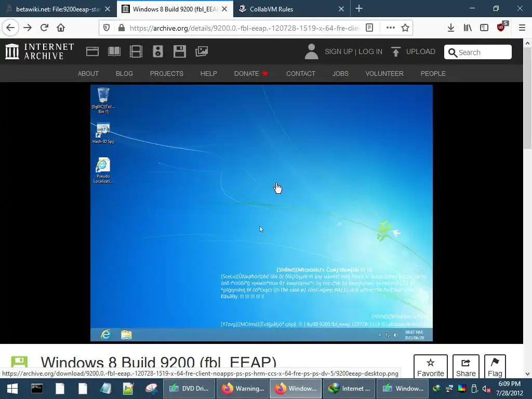The image size is (532, 399).
Task: Open the tracking protection shield icon
Action: point(107,28)
